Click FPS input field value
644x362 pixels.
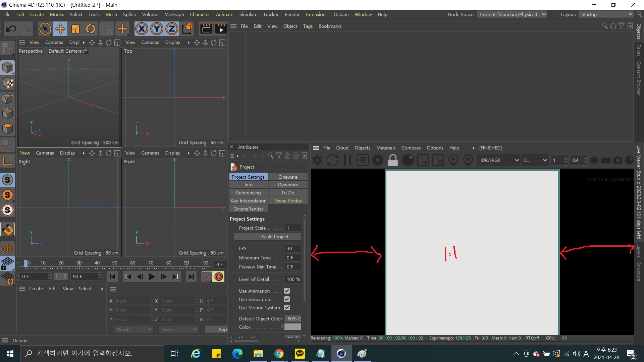(x=292, y=248)
